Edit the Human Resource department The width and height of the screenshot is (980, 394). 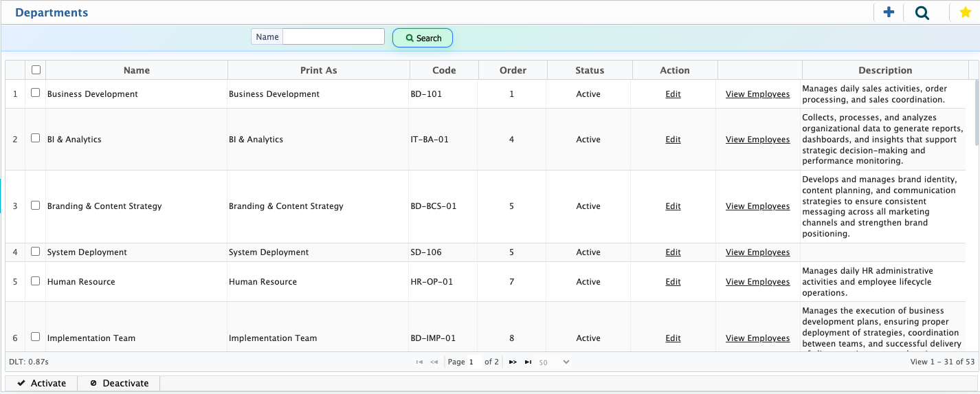click(x=673, y=282)
